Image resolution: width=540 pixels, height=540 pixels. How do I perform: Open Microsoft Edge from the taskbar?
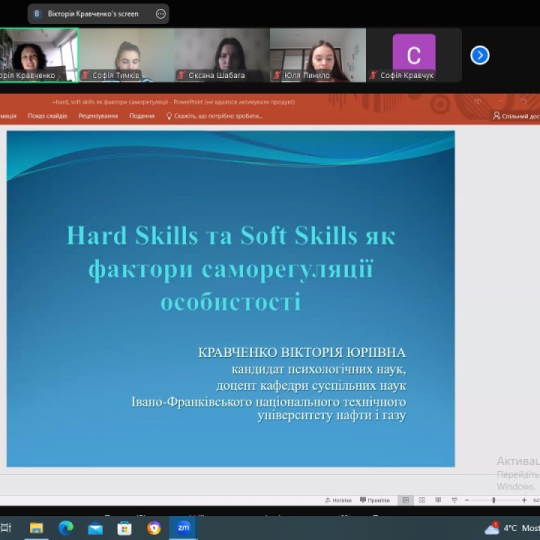(66, 528)
